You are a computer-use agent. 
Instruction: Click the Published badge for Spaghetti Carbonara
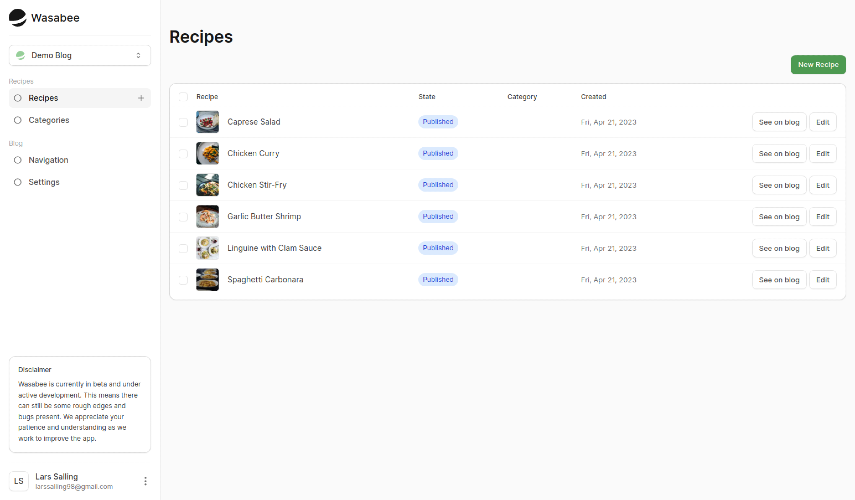pos(438,279)
